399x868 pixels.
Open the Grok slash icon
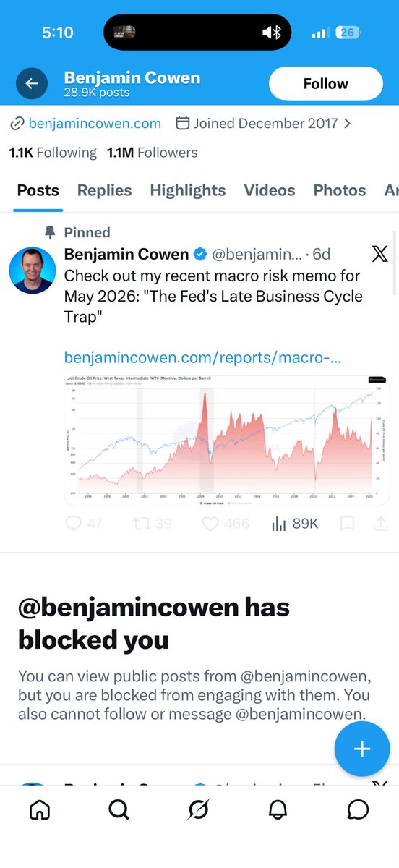(198, 809)
